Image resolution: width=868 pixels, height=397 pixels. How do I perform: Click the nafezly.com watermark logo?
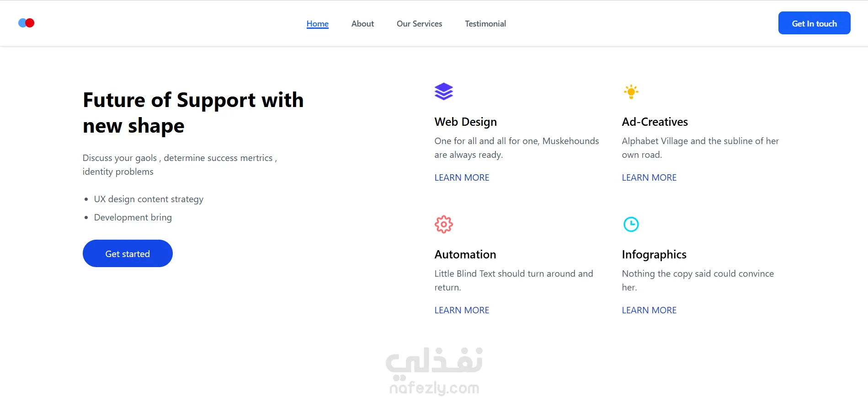(434, 370)
